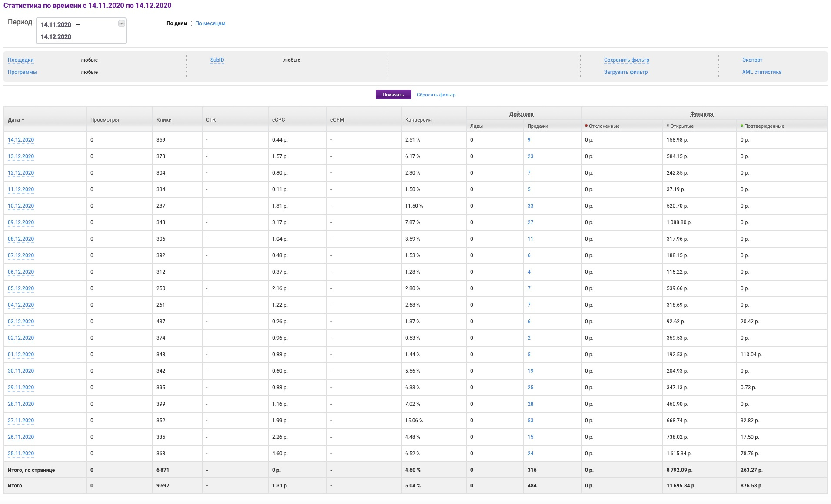The width and height of the screenshot is (831, 504).
Task: Open the date link 29.11.2020
Action: pos(21,388)
